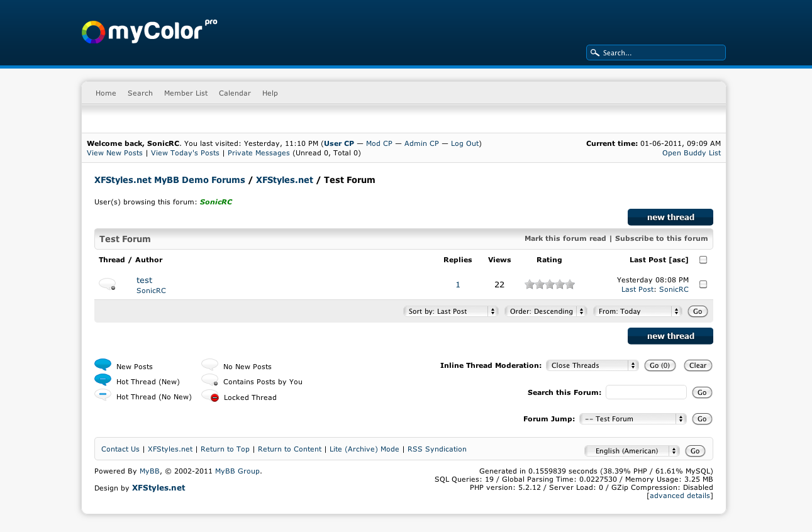Open the Member List menu item
Screen dimensions: 812x532
[186, 93]
